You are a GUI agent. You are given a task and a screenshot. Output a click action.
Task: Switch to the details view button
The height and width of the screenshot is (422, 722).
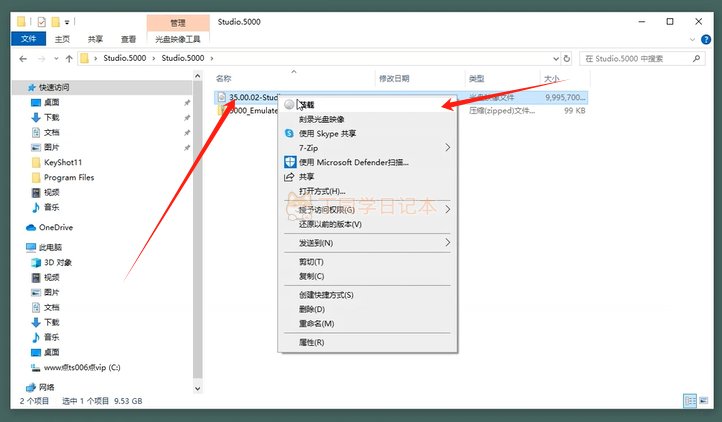tap(689, 401)
